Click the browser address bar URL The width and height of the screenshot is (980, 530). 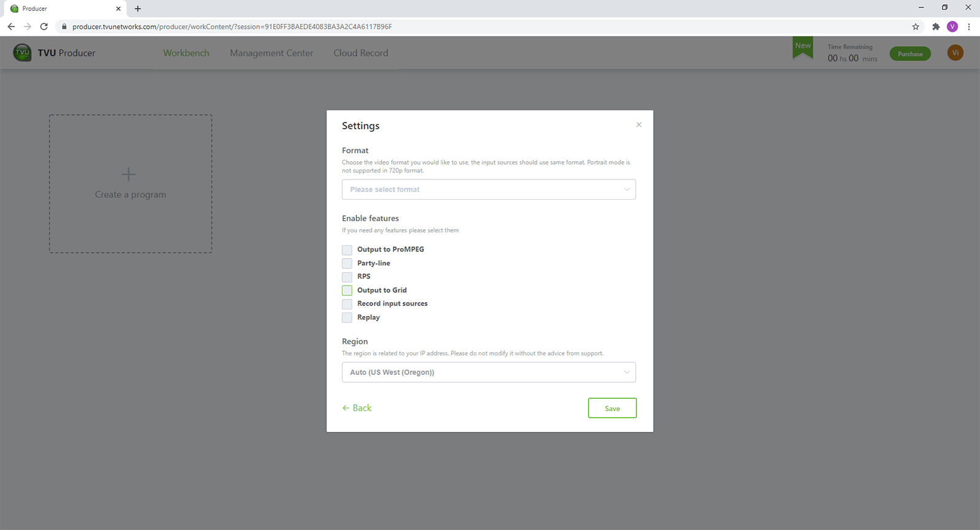(232, 26)
